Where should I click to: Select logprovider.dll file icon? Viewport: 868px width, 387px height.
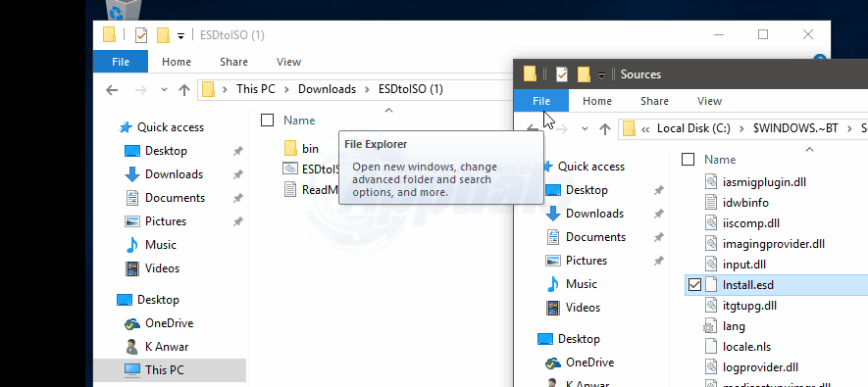pos(711,367)
